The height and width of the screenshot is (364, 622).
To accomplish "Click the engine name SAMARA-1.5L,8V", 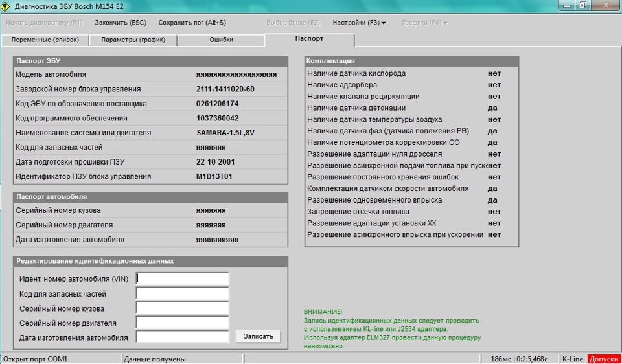I will (x=225, y=133).
